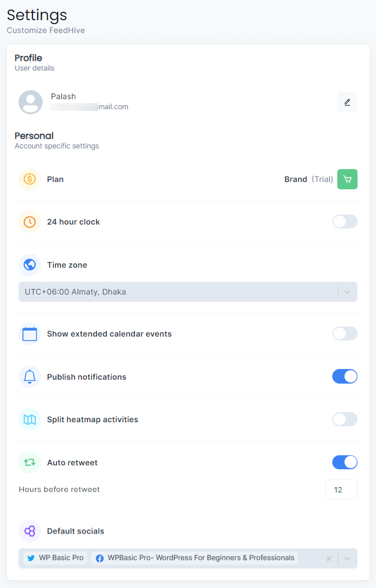Click the Default socials hub icon

(30, 531)
